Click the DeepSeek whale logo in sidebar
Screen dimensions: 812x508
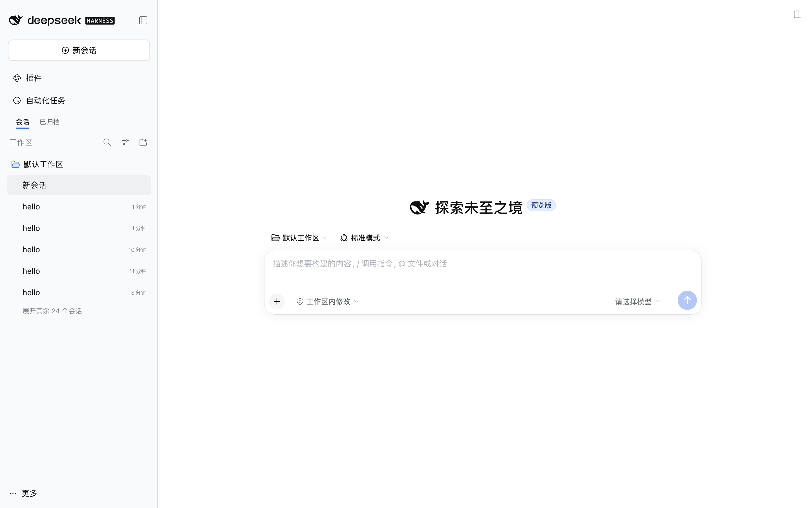click(x=16, y=21)
